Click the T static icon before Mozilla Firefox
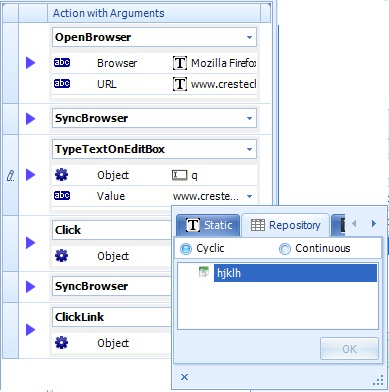This screenshot has height=392, width=389. pyautogui.click(x=180, y=63)
